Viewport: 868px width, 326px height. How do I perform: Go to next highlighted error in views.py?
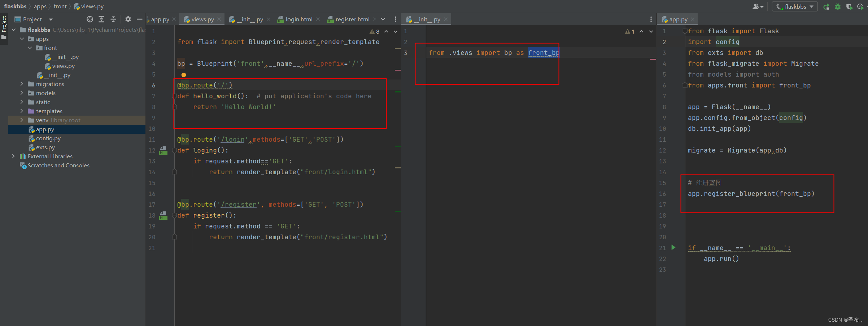(396, 31)
